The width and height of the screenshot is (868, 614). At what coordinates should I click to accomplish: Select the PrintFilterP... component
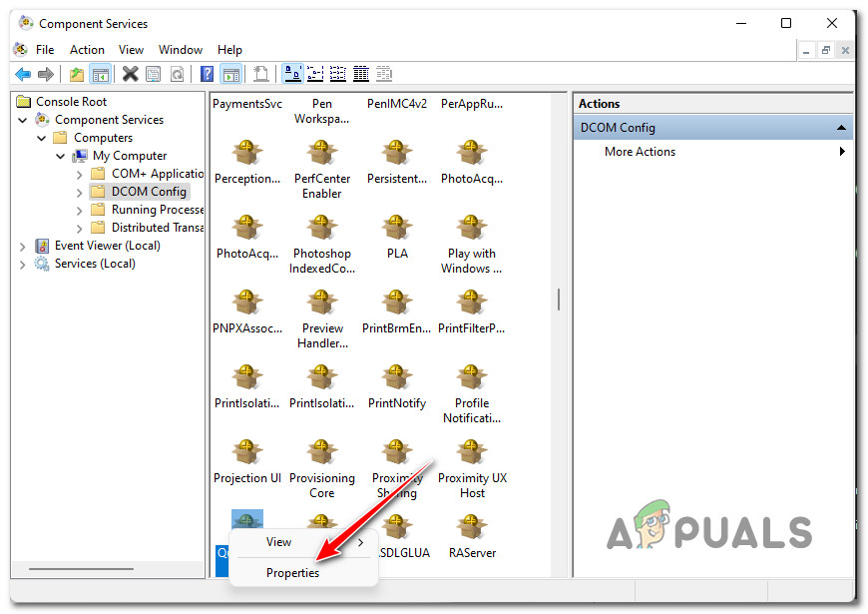(x=472, y=311)
